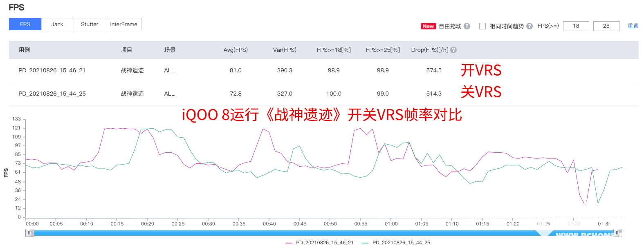Click the 项目 column header
This screenshot has width=644, height=250.
pyautogui.click(x=126, y=50)
